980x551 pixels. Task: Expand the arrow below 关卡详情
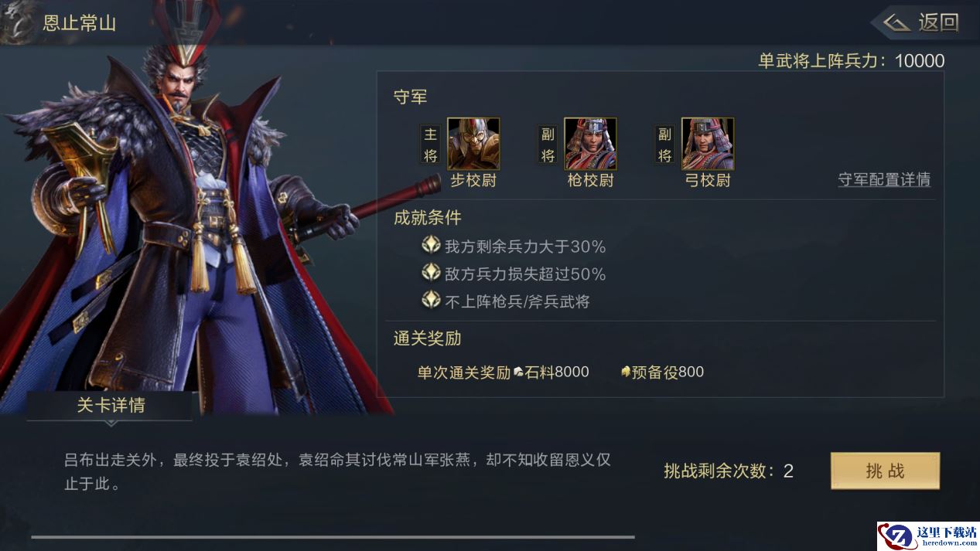pyautogui.click(x=111, y=423)
